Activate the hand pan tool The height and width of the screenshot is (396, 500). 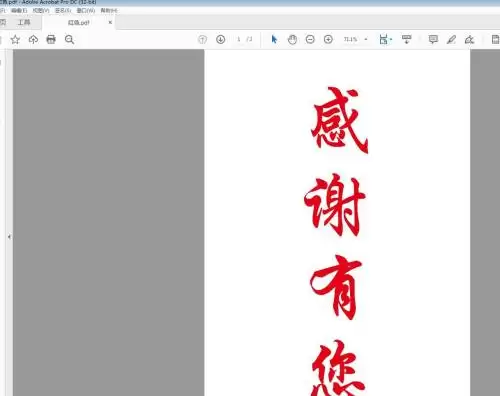tap(292, 39)
